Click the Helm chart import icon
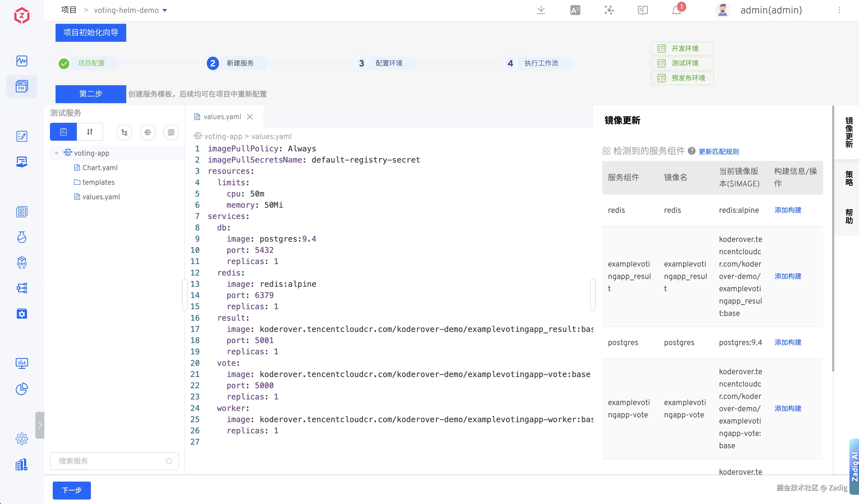Screen dimensions: 859x504 point(148,132)
